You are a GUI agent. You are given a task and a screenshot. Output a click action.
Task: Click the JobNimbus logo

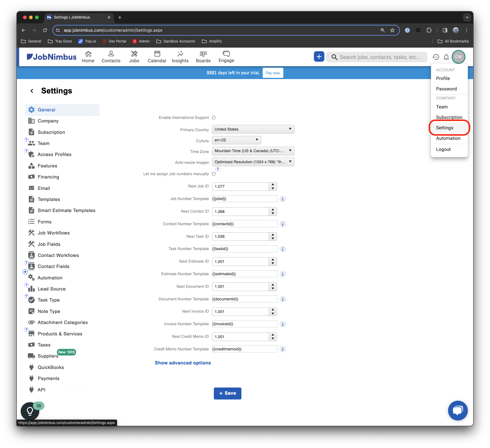tap(52, 57)
